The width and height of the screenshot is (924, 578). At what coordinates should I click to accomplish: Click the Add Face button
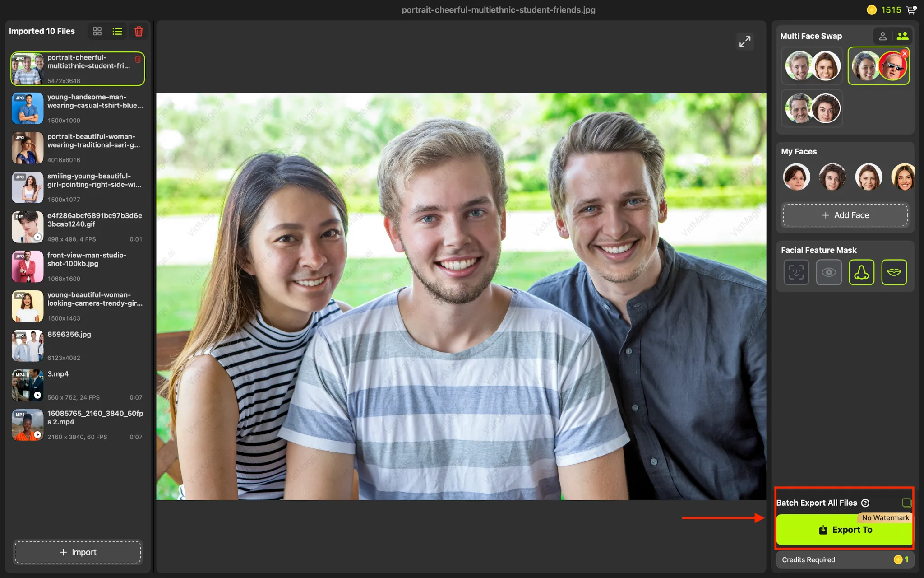pyautogui.click(x=845, y=215)
